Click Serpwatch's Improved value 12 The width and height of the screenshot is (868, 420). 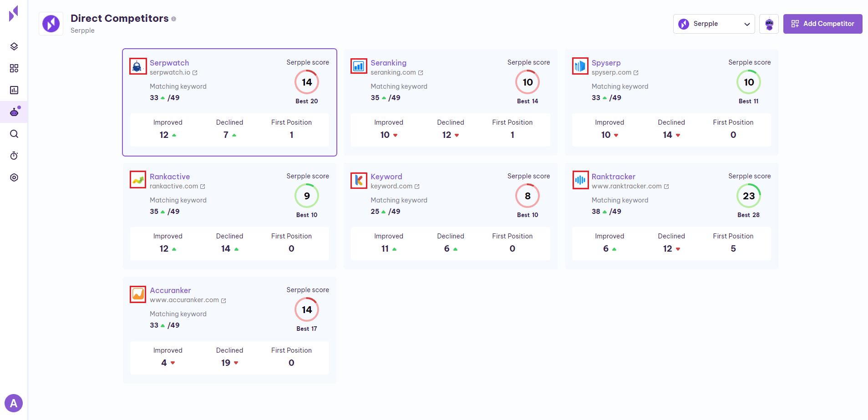(x=164, y=135)
